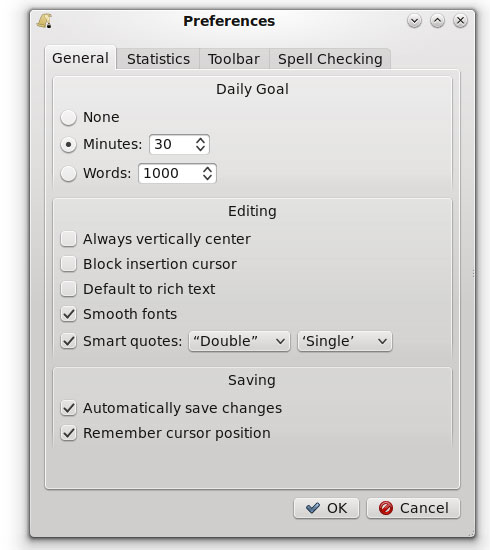The image size is (490, 550).
Task: Open the "Double" smart quotes dropdown
Action: click(240, 341)
